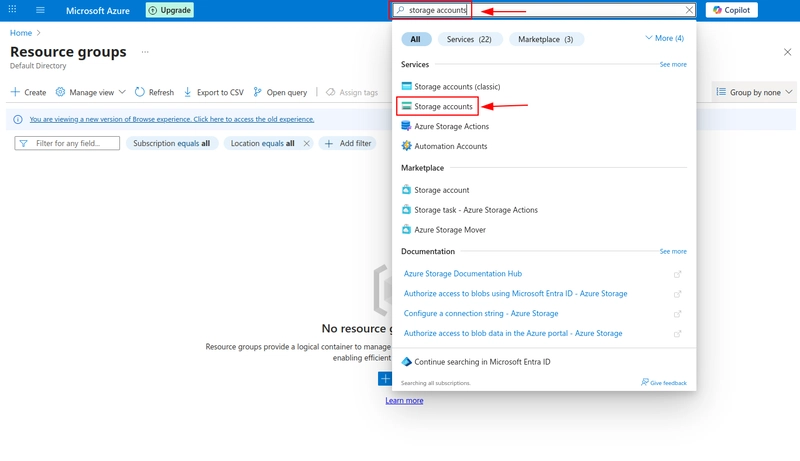Open Authorize access to blobs using Entra ID
This screenshot has height=461, width=800.
click(x=515, y=294)
